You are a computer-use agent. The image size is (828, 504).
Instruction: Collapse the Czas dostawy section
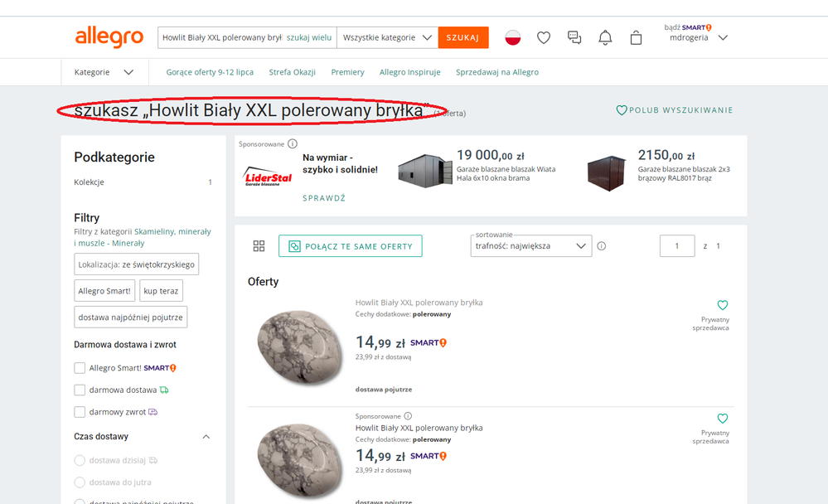click(206, 436)
